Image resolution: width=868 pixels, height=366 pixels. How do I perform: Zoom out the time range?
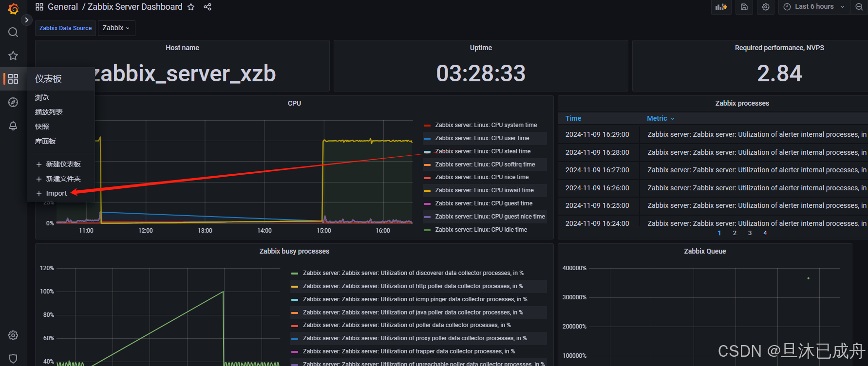click(x=859, y=7)
